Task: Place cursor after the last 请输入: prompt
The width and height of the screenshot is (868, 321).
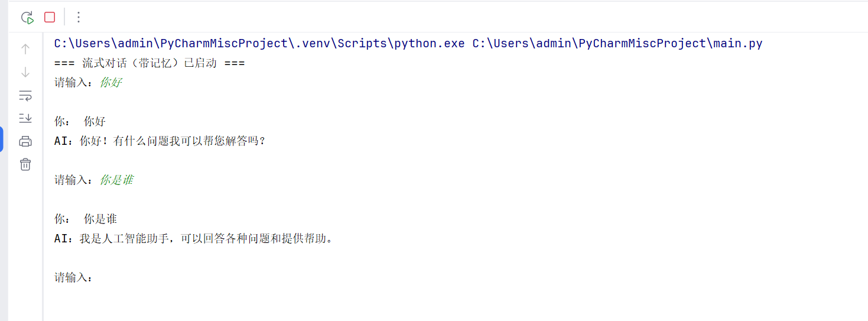Action: [95, 277]
